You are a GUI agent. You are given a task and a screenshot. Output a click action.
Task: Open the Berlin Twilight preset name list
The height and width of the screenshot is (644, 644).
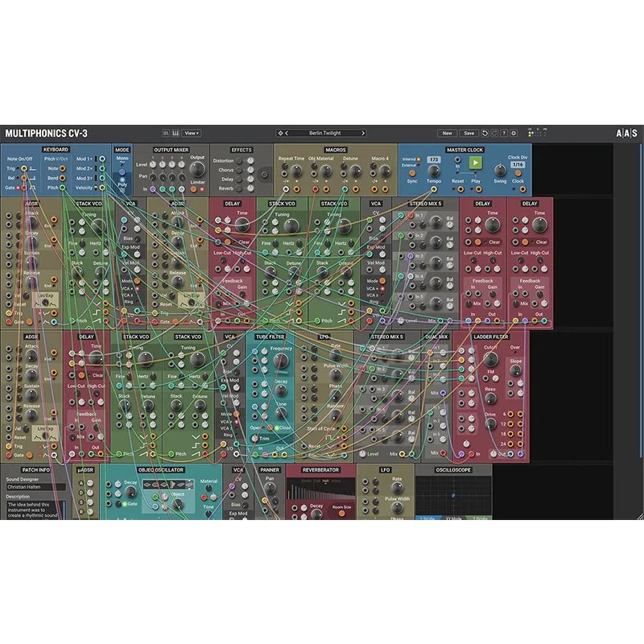pos(325,133)
